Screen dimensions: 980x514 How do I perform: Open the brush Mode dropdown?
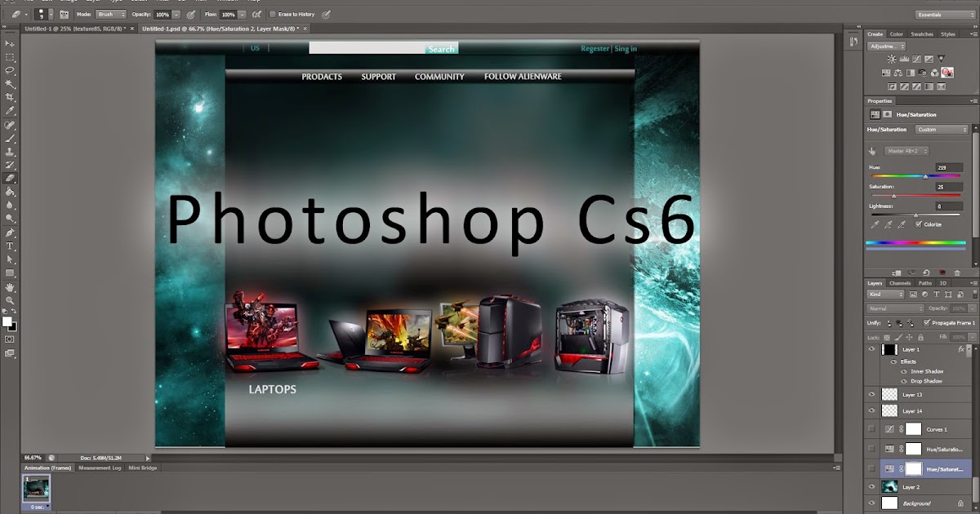(112, 15)
